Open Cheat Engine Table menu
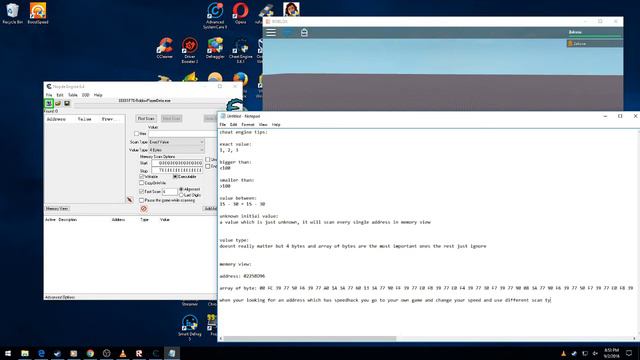Image resolution: width=640 pixels, height=360 pixels. tap(73, 95)
